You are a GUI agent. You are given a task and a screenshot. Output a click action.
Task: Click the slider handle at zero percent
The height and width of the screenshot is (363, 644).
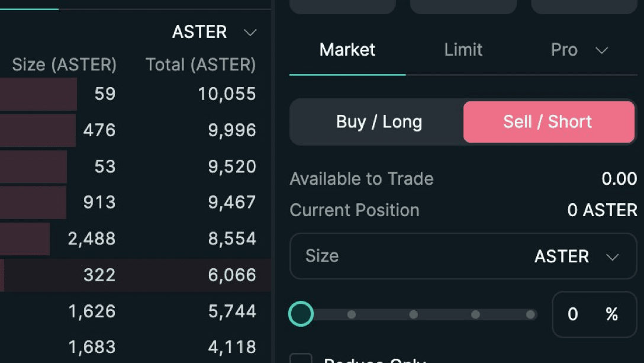301,314
